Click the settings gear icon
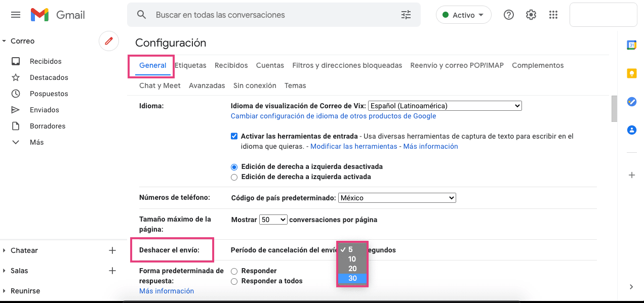Screen dimensions: 644x303 tap(531, 15)
